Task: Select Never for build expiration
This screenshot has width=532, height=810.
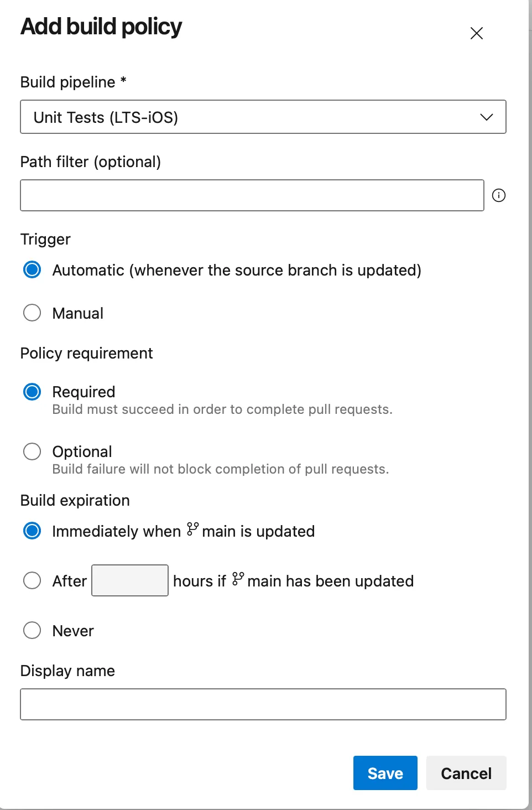Action: coord(32,630)
